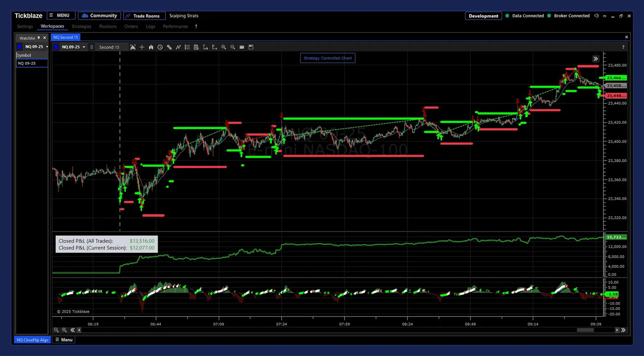The image size is (644, 356).
Task: Open the indicators zigzag line icon
Action: 178,47
